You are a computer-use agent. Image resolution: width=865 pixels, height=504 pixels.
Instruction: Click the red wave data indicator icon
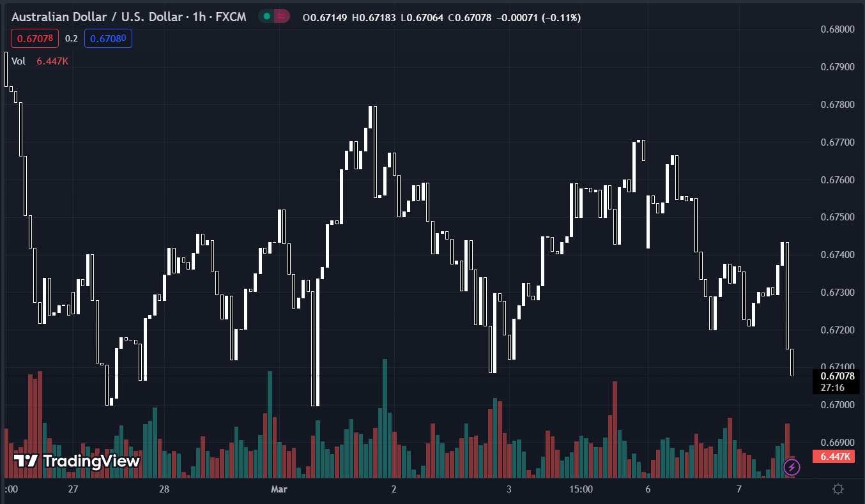coord(280,17)
